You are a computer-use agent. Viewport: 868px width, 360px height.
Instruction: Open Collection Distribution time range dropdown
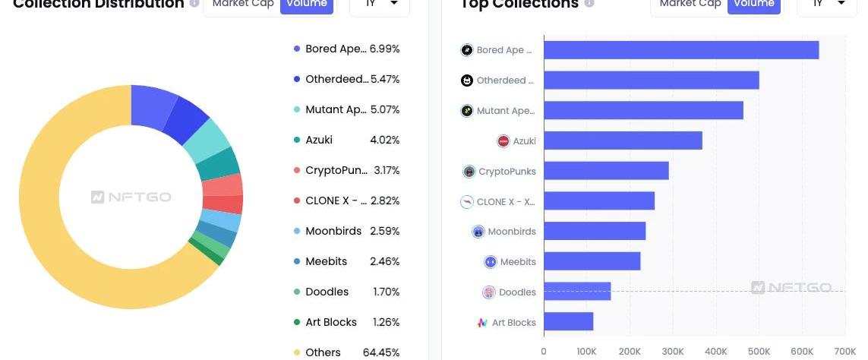(380, 5)
